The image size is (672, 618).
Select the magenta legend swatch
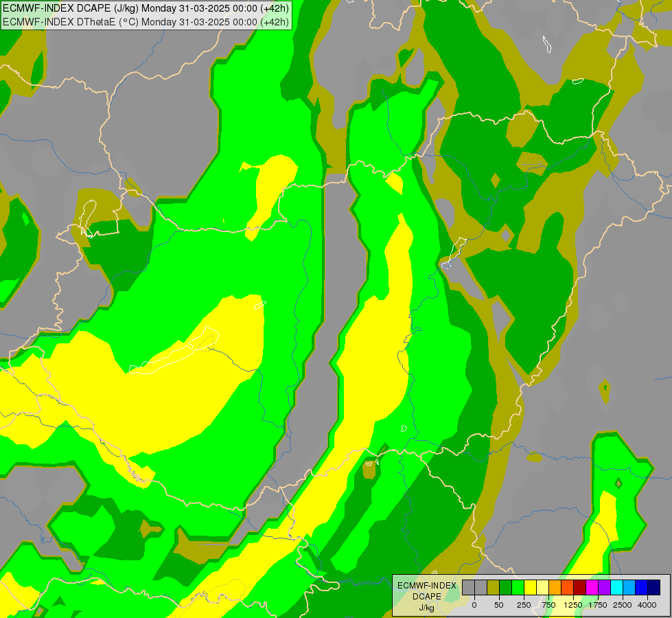(592, 588)
